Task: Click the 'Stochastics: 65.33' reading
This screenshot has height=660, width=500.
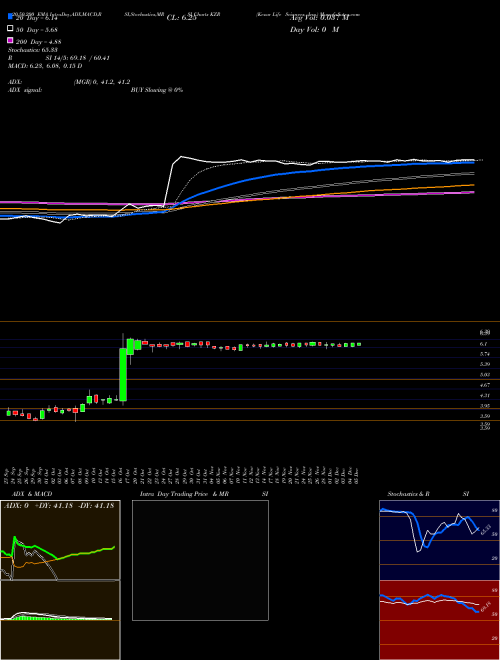Action: click(33, 50)
